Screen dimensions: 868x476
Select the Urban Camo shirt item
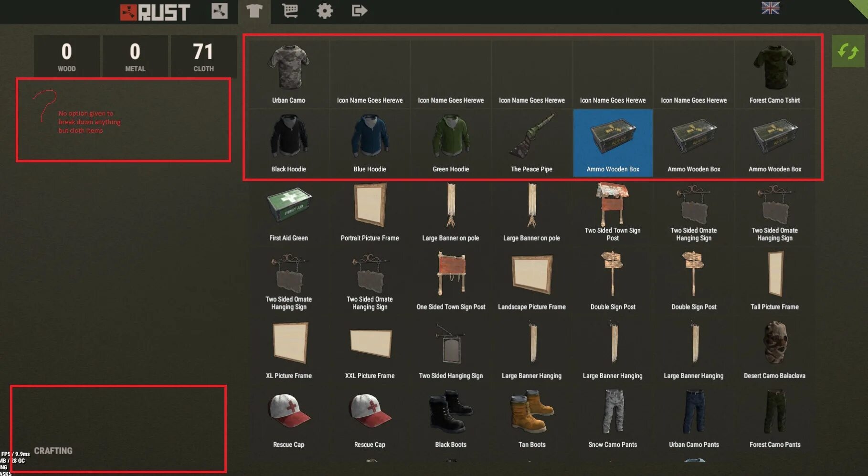289,74
